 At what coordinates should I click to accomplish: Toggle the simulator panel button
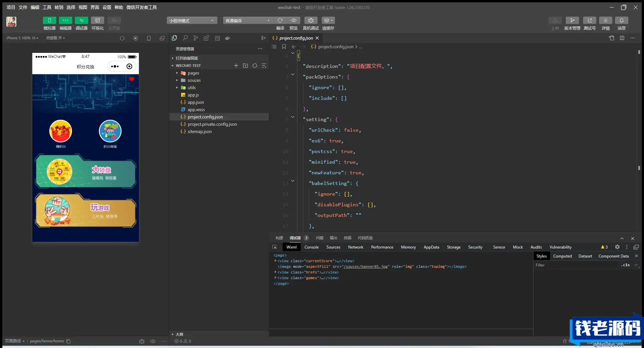pyautogui.click(x=49, y=20)
